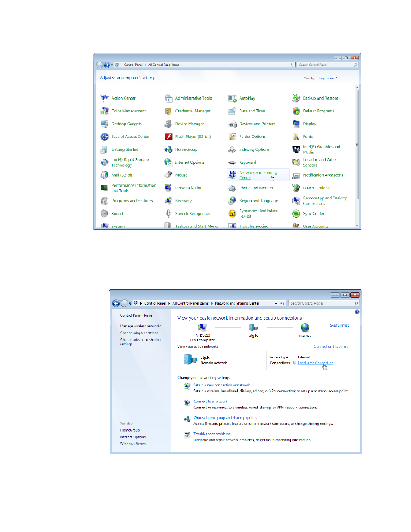The image size is (411, 532).
Task: Click Set up a new connection or network
Action: pos(221,385)
